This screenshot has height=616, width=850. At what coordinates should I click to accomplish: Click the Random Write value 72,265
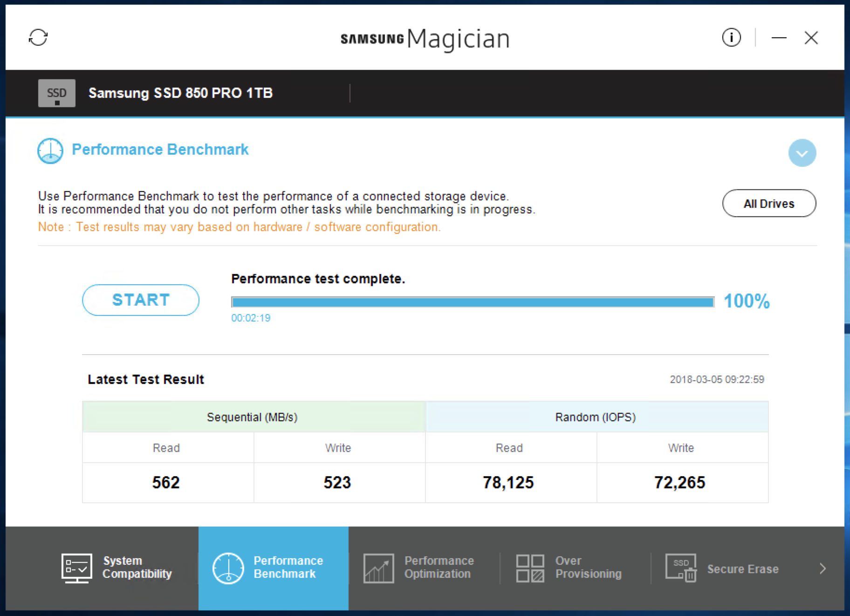tap(680, 482)
